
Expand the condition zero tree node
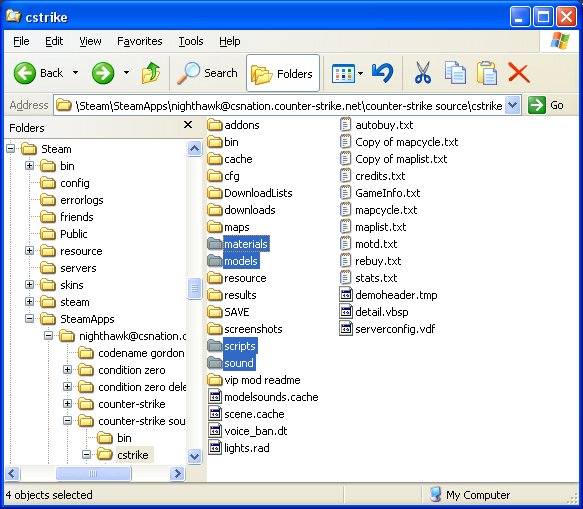tap(67, 370)
